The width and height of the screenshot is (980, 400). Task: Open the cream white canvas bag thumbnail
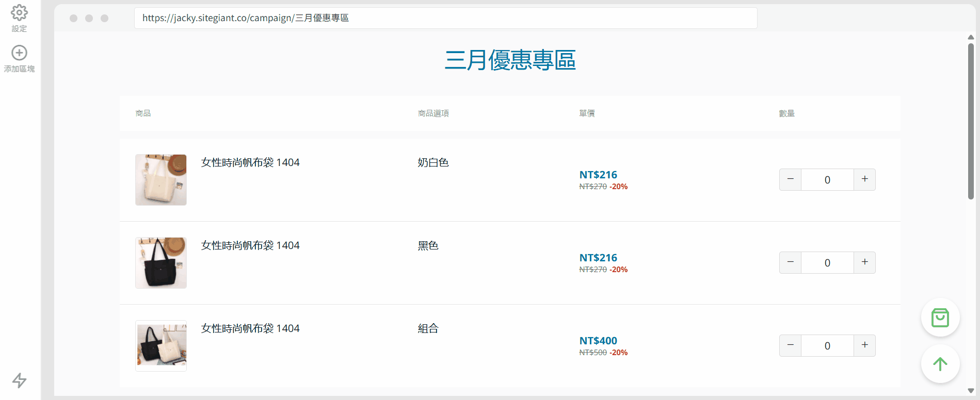161,180
